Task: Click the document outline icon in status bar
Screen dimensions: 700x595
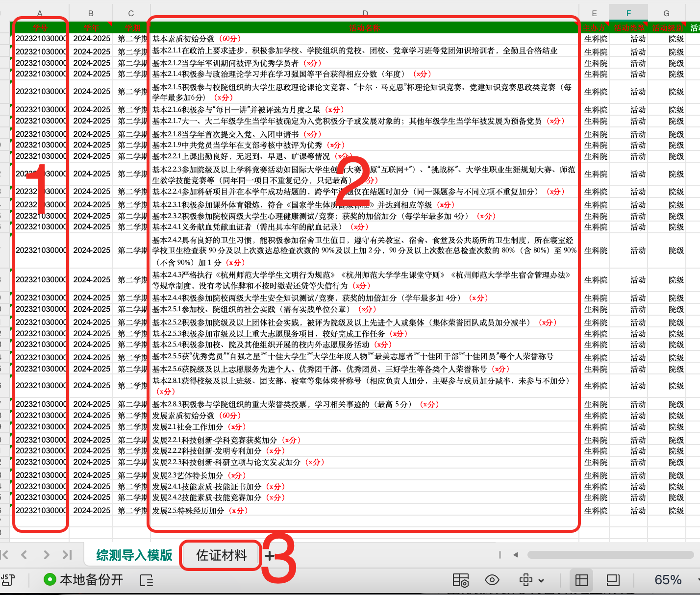Action: [147, 580]
